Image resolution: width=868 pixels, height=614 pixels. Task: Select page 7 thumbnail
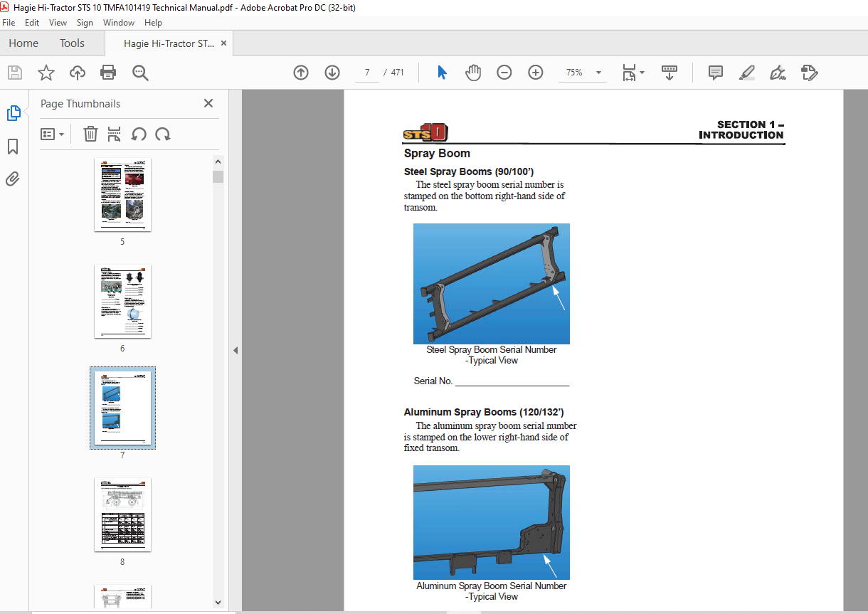[x=122, y=408]
